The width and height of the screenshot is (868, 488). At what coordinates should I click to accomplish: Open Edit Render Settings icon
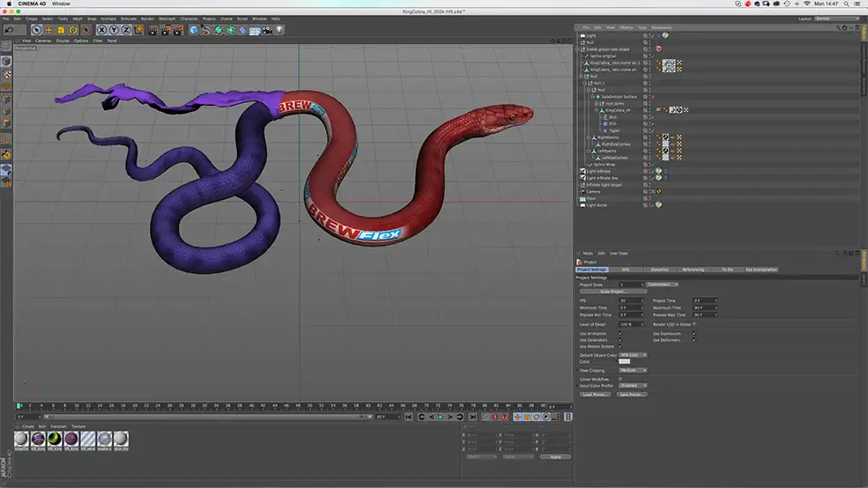point(178,30)
